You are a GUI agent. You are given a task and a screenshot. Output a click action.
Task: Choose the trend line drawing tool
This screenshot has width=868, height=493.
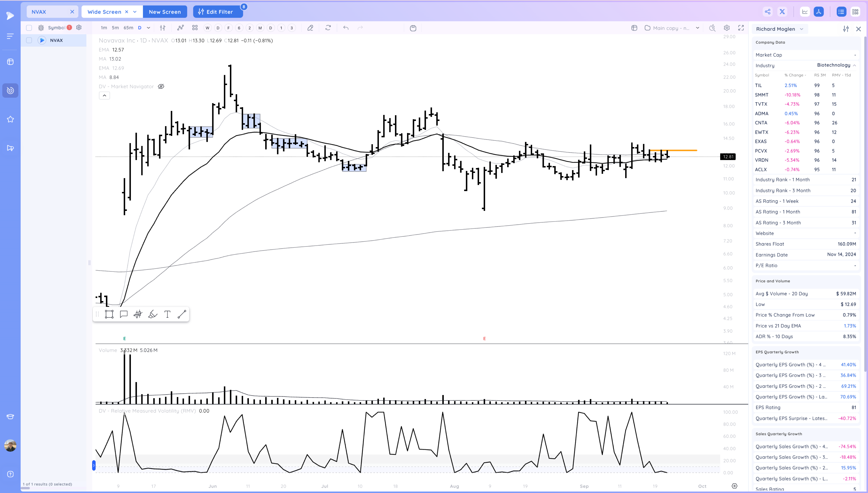pyautogui.click(x=182, y=314)
